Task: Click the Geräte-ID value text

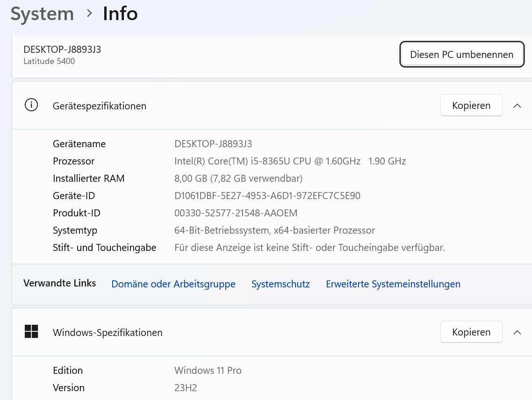Action: 267,196
